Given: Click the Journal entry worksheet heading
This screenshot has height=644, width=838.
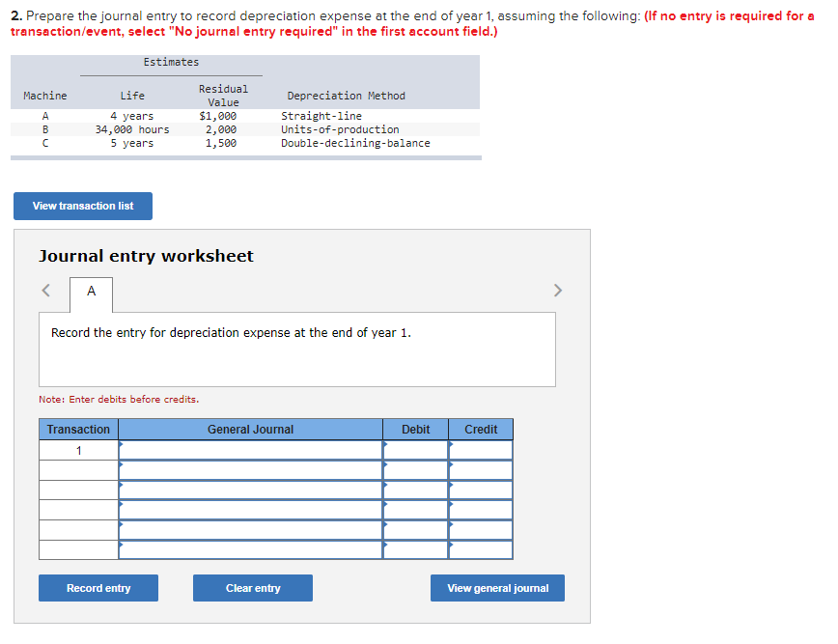Looking at the screenshot, I should pos(146,256).
